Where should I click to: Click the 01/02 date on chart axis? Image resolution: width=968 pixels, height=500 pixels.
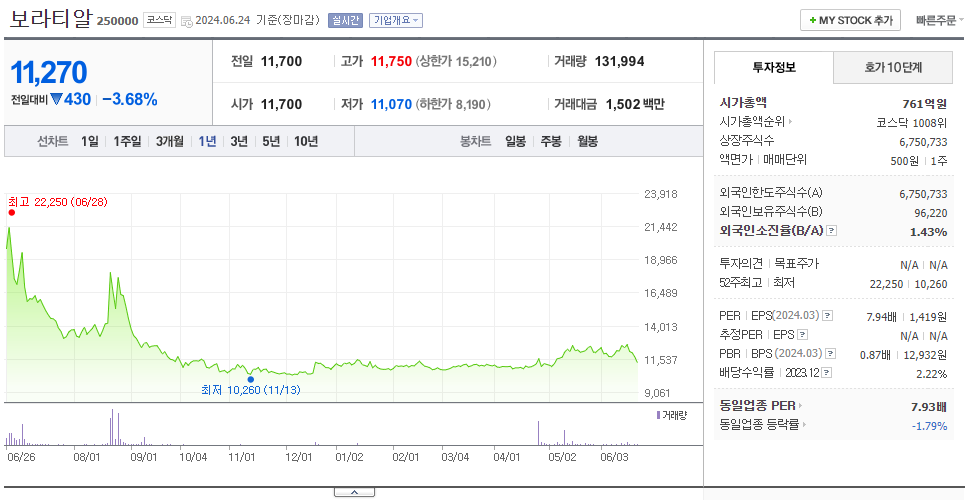(349, 457)
